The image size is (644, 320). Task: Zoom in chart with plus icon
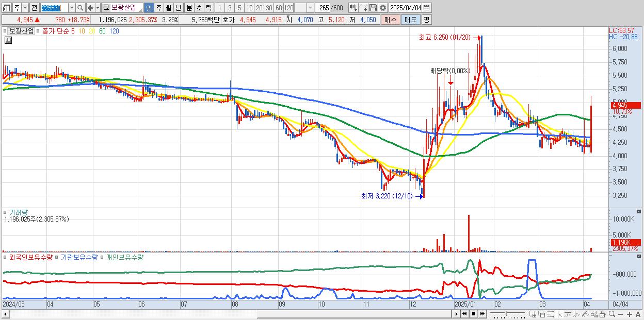point(630,314)
